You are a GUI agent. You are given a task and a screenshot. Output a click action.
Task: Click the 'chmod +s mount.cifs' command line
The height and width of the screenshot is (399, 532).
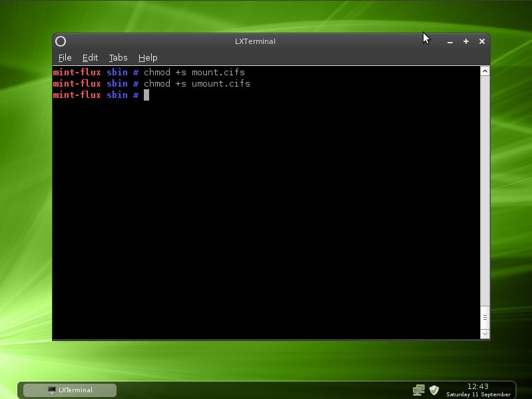194,72
